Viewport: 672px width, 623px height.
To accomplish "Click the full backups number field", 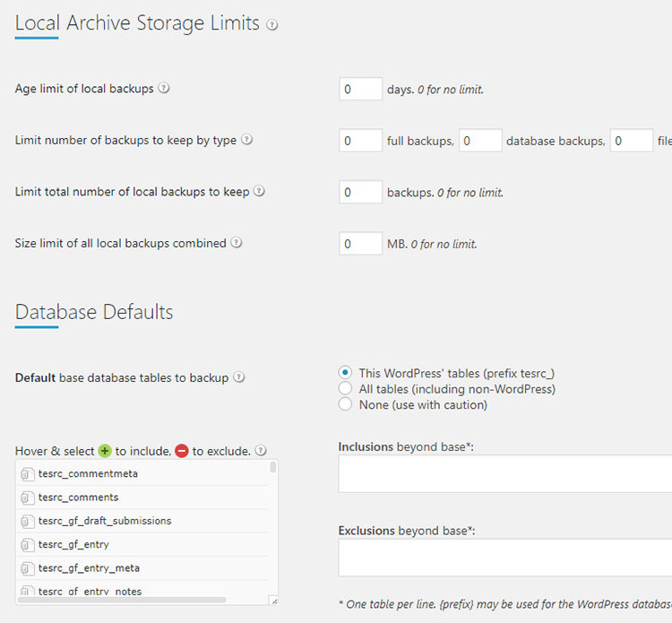I will tap(361, 141).
